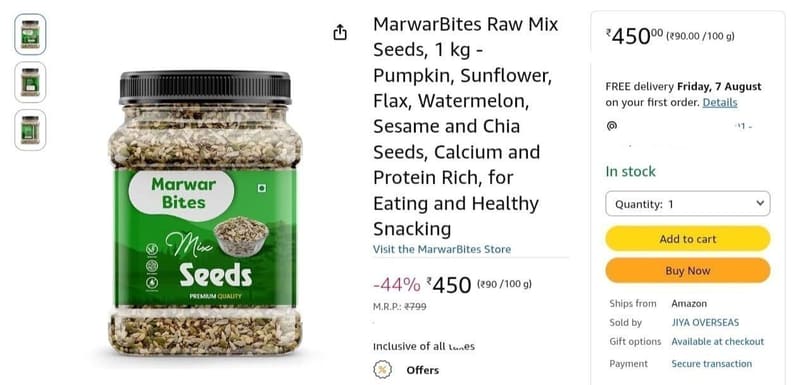Image resolution: width=800 pixels, height=385 pixels.
Task: Click the Buy Now button
Action: [688, 271]
